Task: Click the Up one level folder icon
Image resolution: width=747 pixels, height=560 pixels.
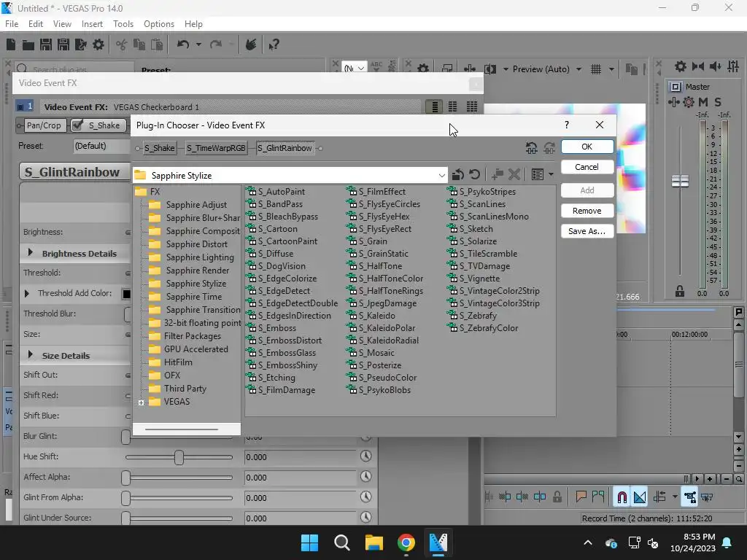Action: coord(458,175)
